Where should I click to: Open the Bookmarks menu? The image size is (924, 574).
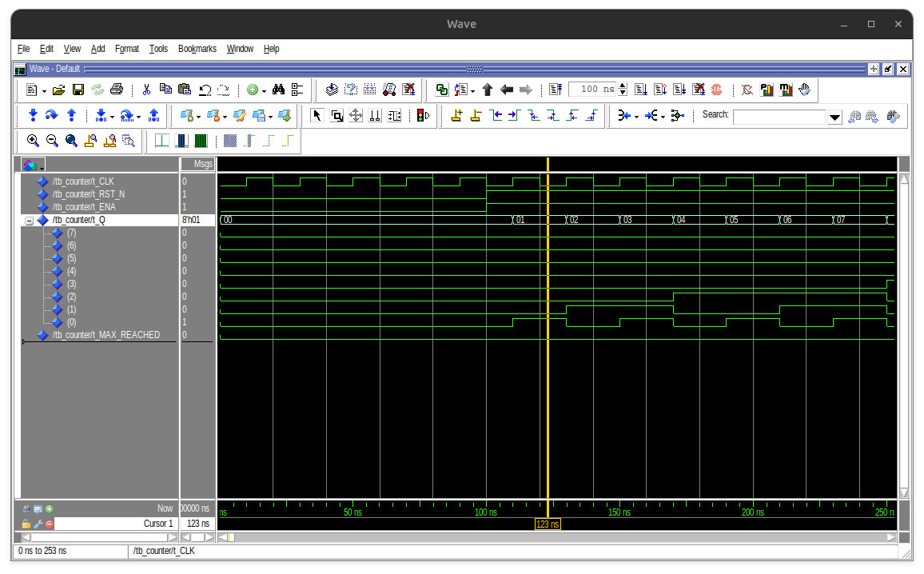[197, 49]
